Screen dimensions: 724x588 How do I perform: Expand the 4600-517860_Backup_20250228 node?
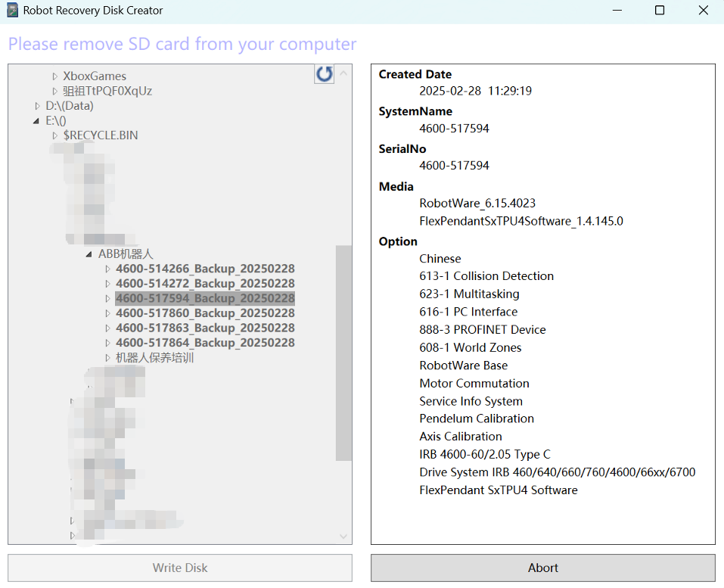point(107,313)
